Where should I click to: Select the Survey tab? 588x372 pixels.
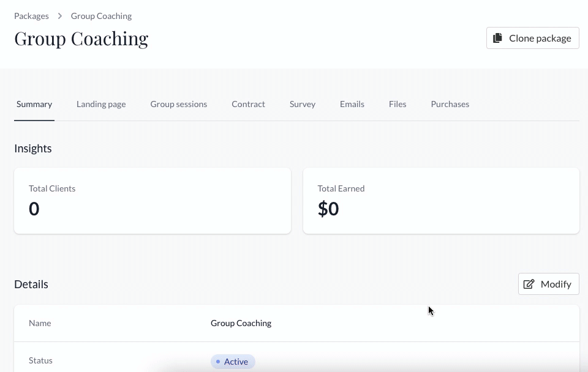coord(302,104)
